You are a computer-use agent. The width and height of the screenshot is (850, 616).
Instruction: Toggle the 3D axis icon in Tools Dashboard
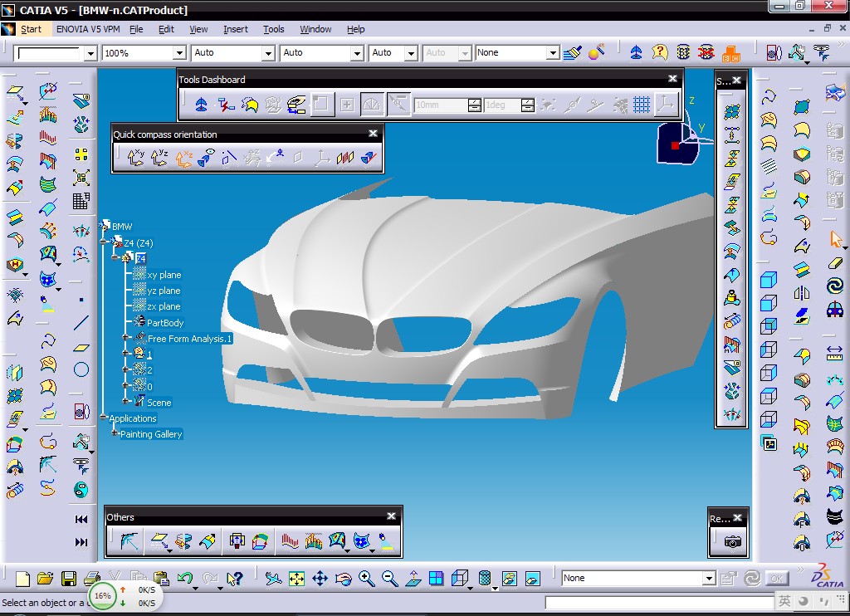click(666, 104)
